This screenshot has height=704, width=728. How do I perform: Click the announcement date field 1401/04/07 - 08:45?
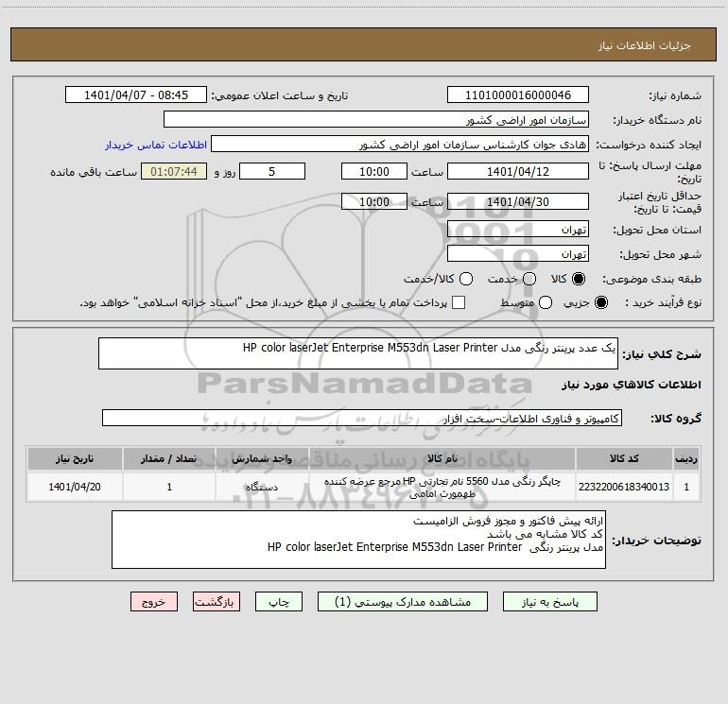(136, 94)
